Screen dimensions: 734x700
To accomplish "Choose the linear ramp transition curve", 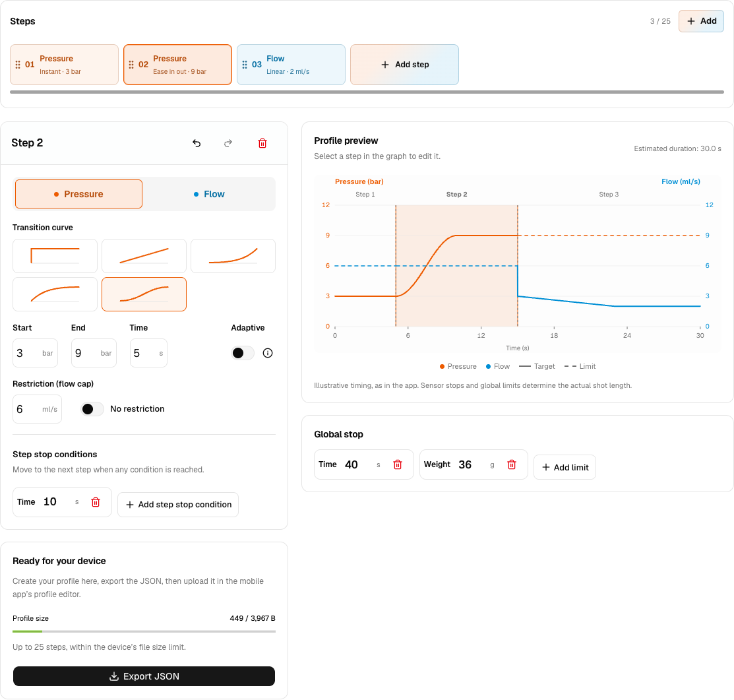I will [144, 256].
